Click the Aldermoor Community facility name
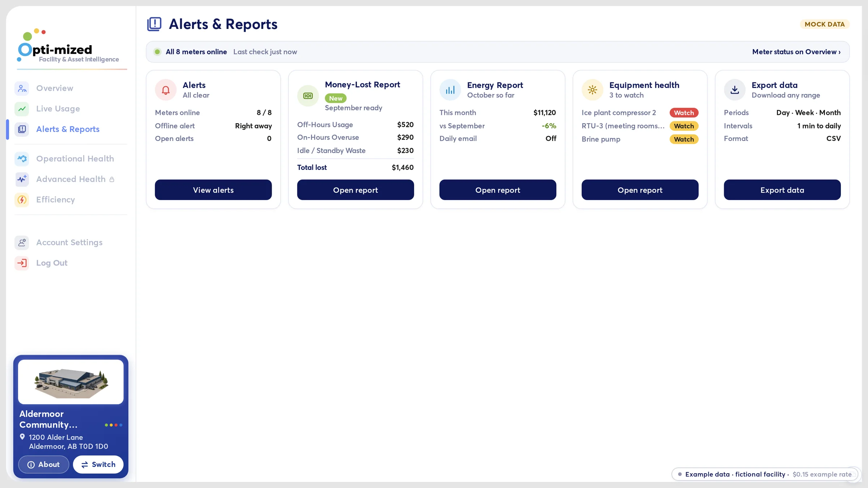This screenshot has height=488, width=868. coord(48,419)
